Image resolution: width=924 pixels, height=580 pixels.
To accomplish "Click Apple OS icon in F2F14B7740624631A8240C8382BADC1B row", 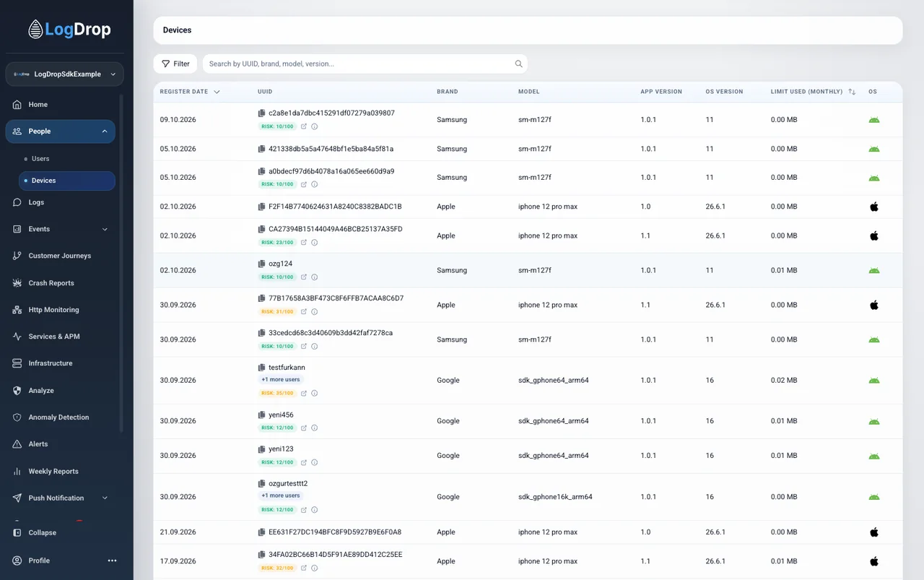I will [874, 207].
